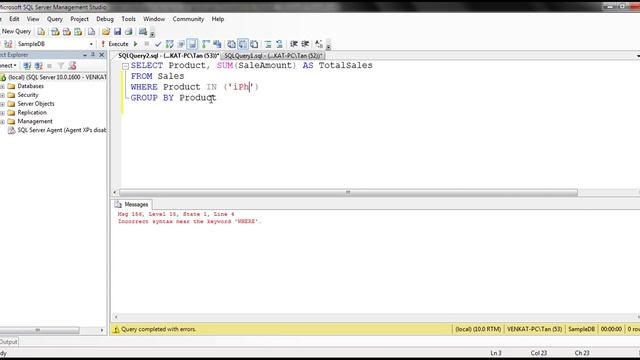Screen dimensions: 640x360
Task: Click the Object Explorer connect icon
Action: click(27, 66)
